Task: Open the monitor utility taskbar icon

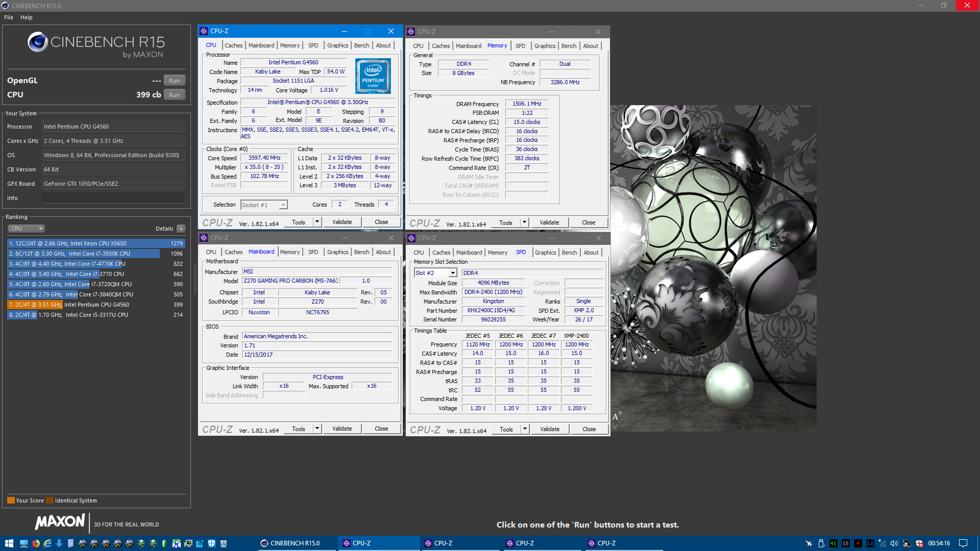Action: click(188, 543)
